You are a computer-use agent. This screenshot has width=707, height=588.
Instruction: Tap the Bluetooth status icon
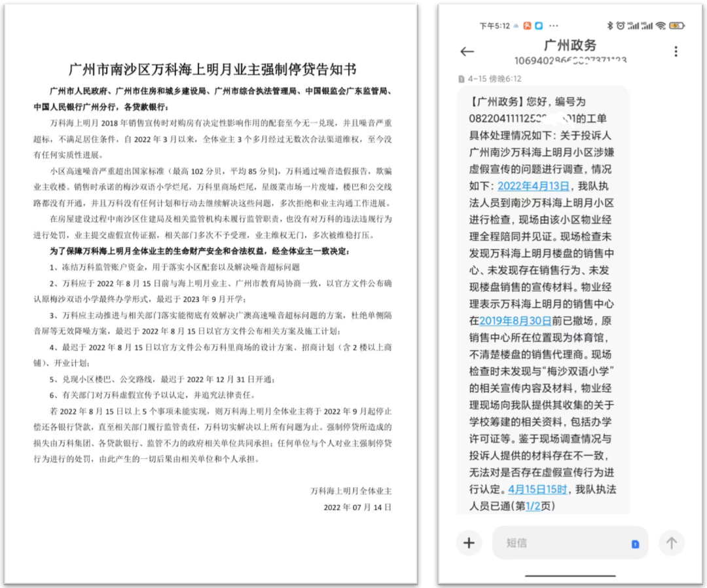tap(610, 26)
